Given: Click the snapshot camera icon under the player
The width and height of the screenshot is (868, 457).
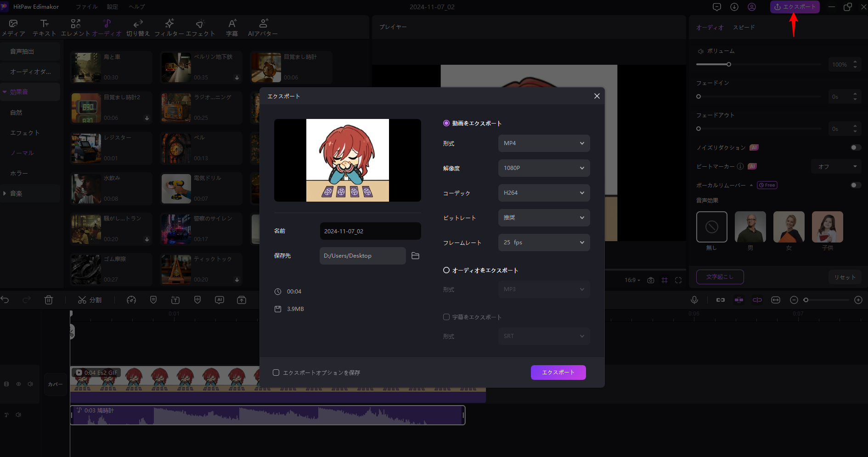Looking at the screenshot, I should (651, 280).
